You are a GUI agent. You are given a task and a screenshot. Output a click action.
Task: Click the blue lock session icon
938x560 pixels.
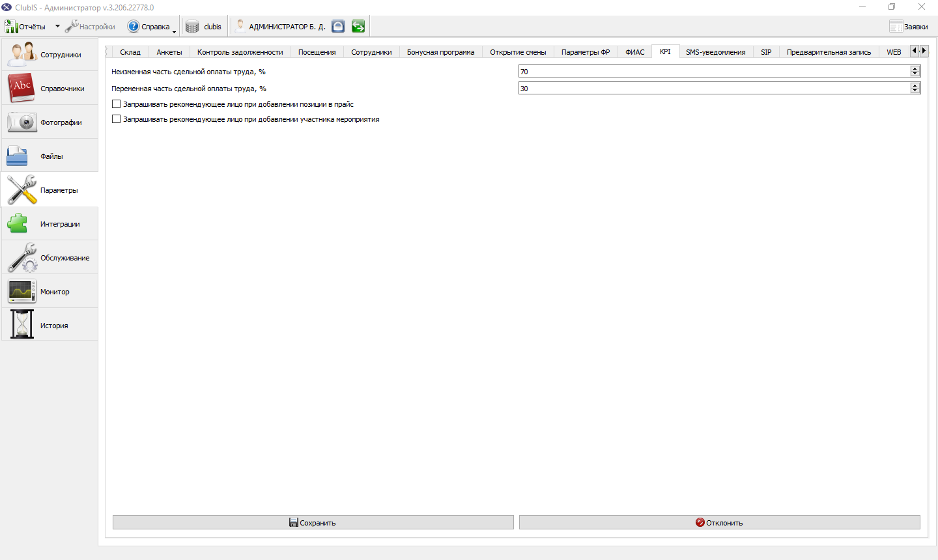pos(338,27)
